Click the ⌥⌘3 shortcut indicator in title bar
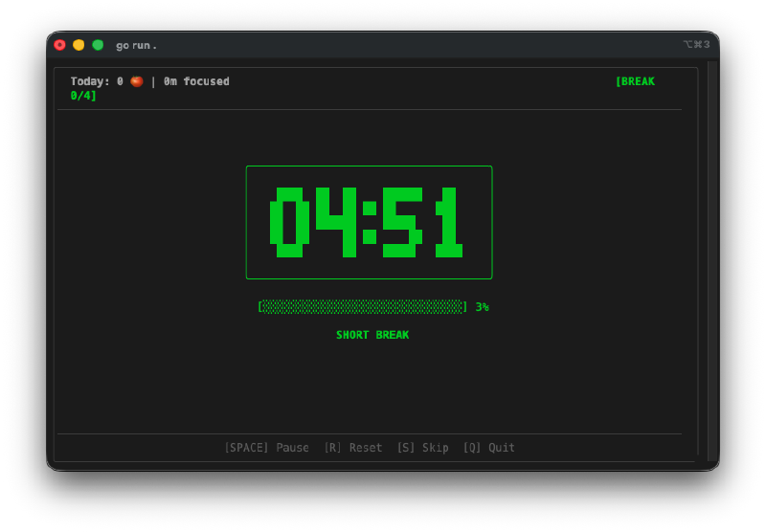Screen dimensions: 766x532 click(x=696, y=45)
